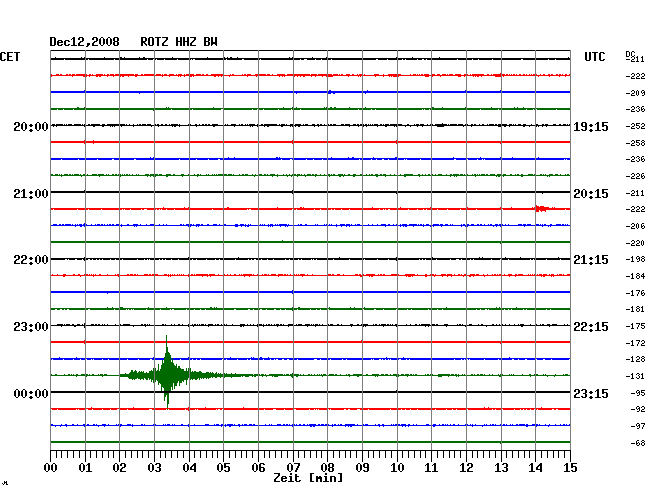The image size is (650, 494).
Task: Click the 20:00 CET time label
Action: tap(31, 126)
